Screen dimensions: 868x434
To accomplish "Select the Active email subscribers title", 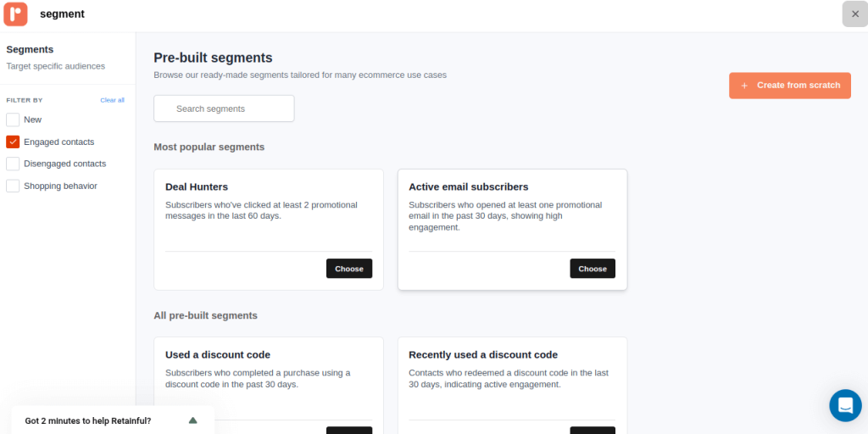I will (468, 186).
